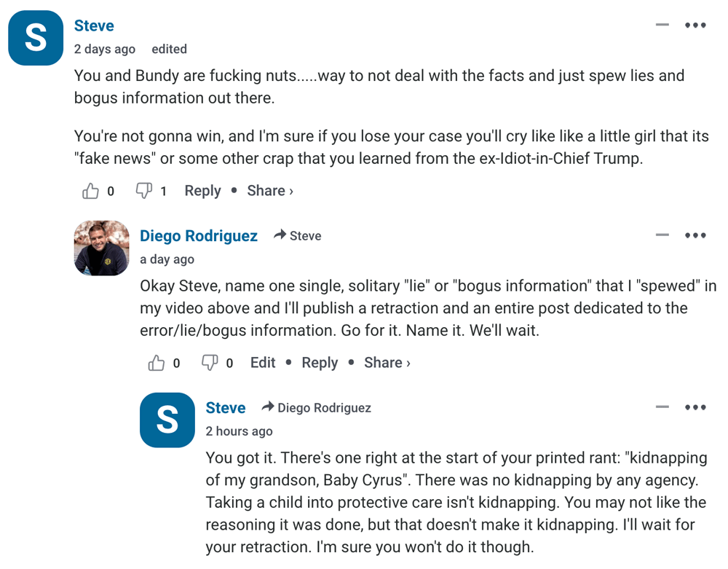This screenshot has width=728, height=569.
Task: Upvote Diego Rodriguez's reply
Action: point(157,363)
